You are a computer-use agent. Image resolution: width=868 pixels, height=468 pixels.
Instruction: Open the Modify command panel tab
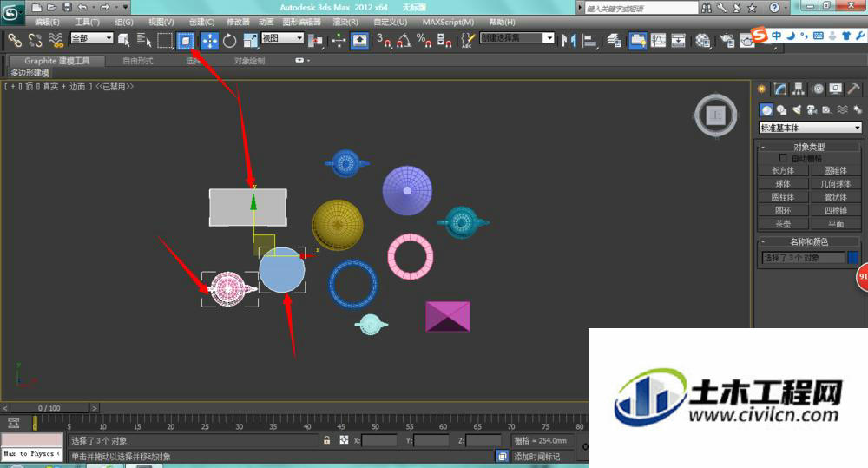click(x=780, y=89)
